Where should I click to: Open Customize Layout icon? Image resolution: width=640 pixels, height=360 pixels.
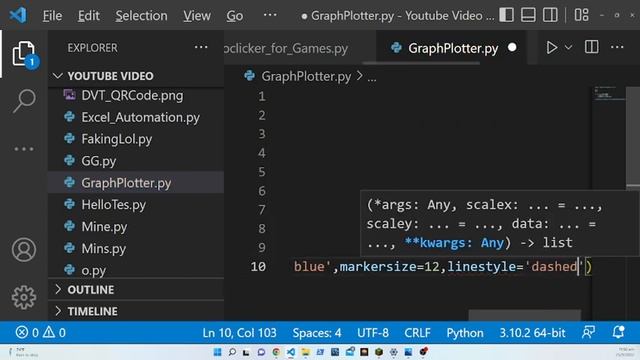point(582,16)
